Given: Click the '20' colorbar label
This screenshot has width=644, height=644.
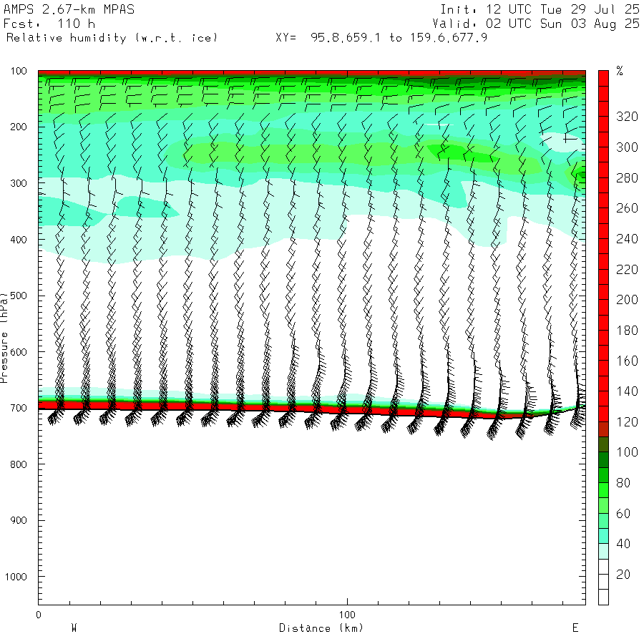Looking at the screenshot, I should (623, 575).
